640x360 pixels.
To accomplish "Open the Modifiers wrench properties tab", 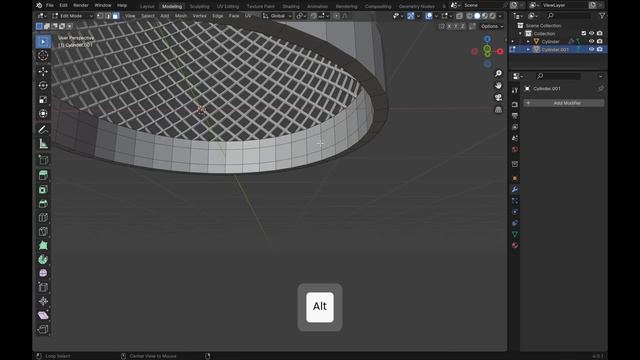I will click(x=515, y=189).
